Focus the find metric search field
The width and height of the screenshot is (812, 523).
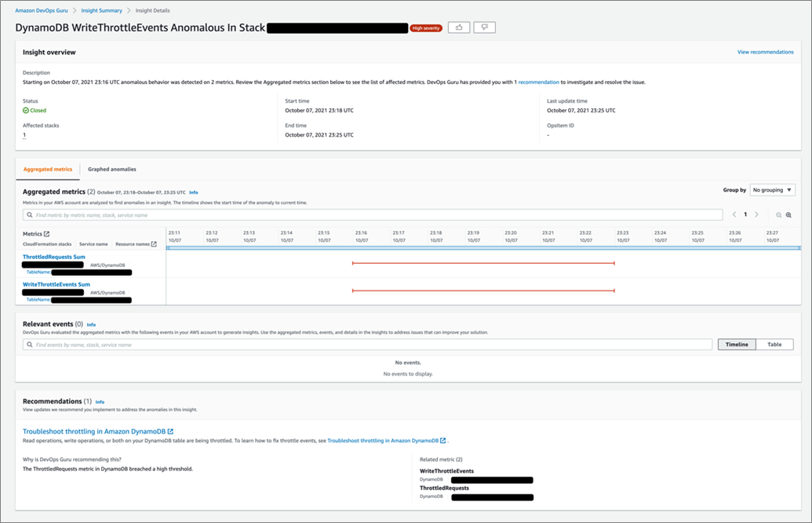pos(373,214)
